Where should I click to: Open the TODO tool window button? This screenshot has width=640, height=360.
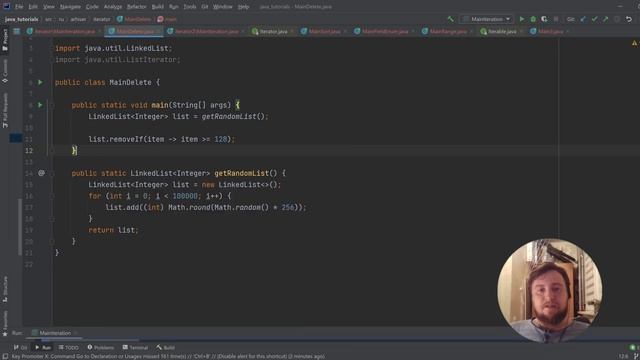pyautogui.click(x=69, y=347)
